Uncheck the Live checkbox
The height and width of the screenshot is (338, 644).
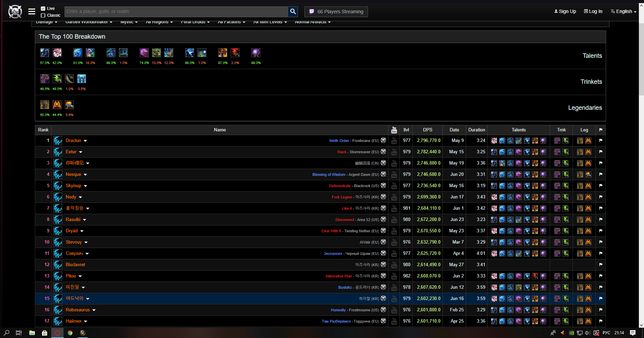click(x=43, y=9)
